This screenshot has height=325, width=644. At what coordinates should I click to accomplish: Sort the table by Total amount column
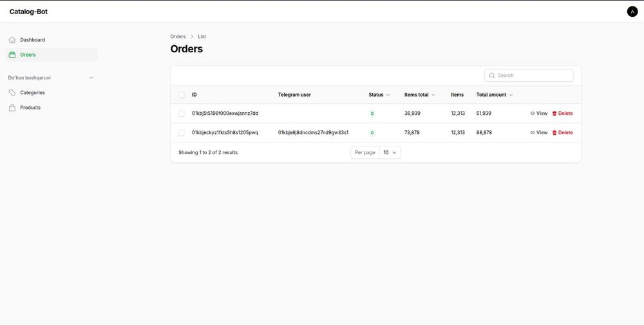point(495,95)
